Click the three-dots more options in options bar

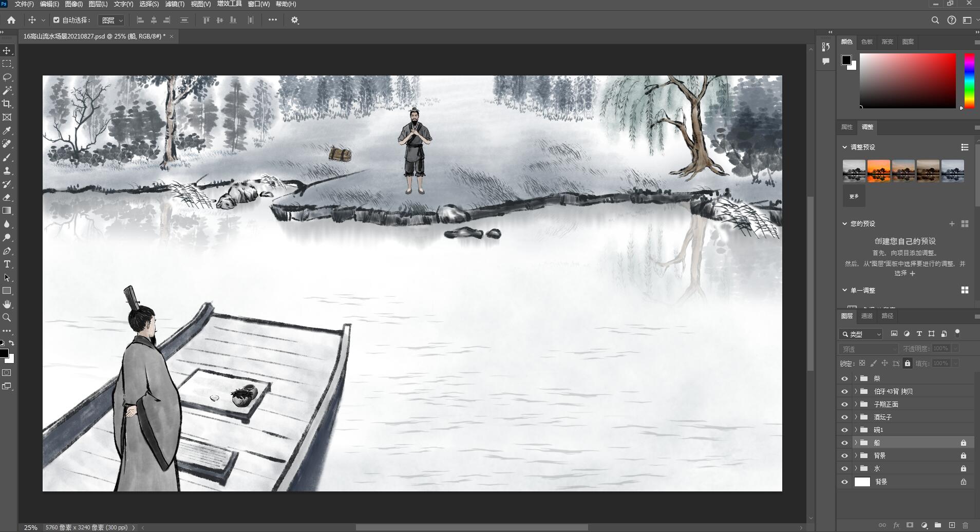point(273,20)
